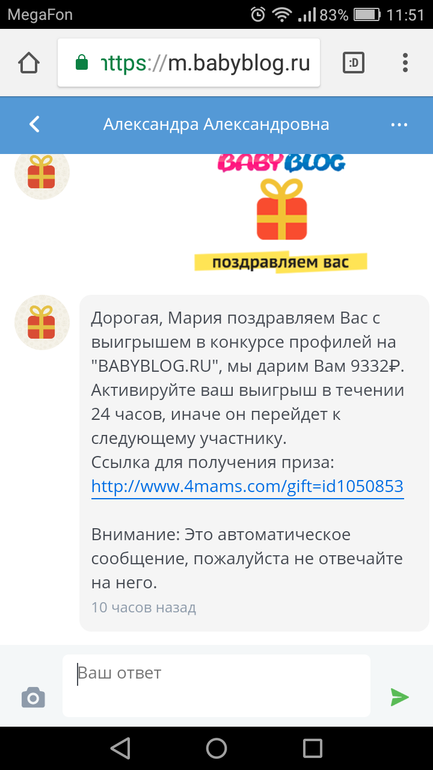Tap the Android back navigation button
Viewport: 433px width, 770px height.
tap(120, 748)
